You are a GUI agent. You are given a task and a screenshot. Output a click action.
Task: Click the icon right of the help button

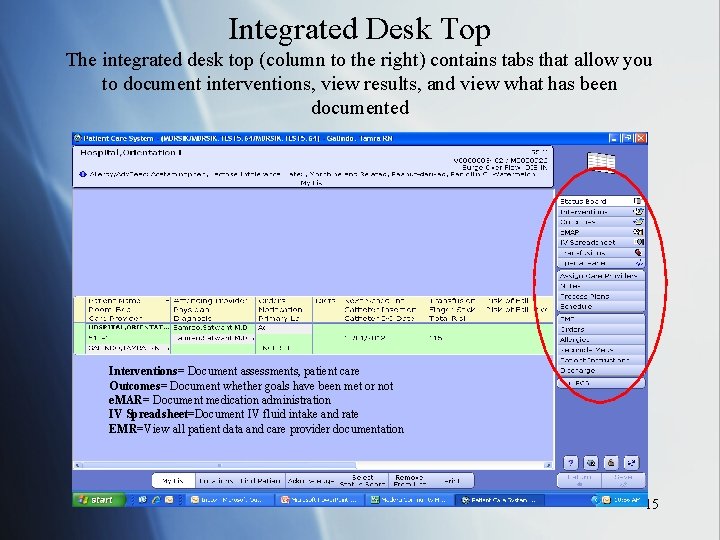pos(591,463)
